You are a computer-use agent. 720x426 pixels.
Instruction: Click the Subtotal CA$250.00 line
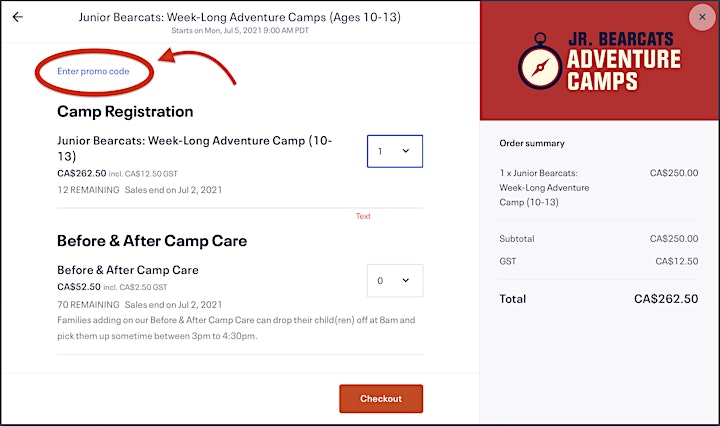[x=599, y=239]
